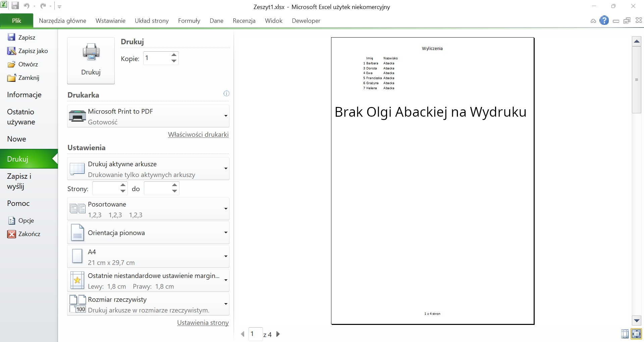Switch to Układ strony tab
This screenshot has width=644, height=342.
152,20
